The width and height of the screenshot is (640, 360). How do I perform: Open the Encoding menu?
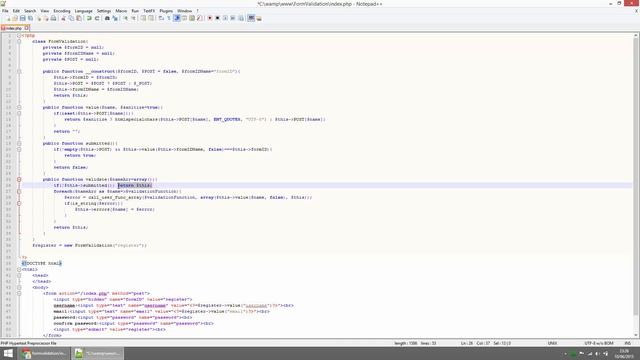(x=62, y=11)
